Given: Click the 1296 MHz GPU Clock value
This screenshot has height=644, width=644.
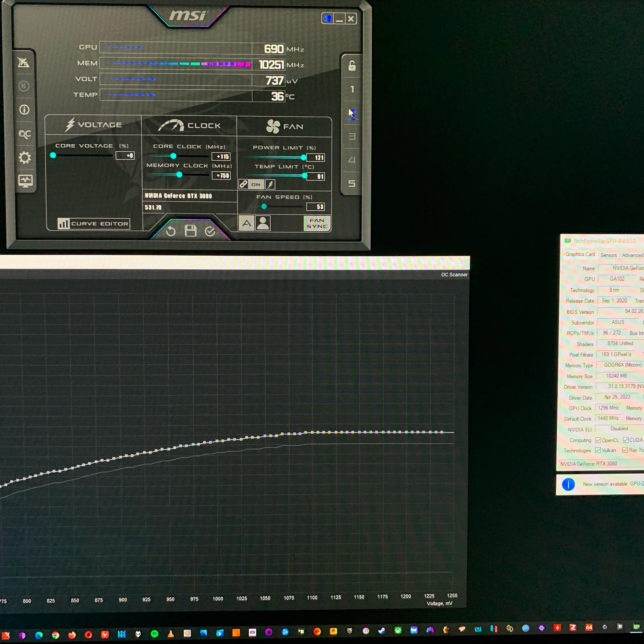Looking at the screenshot, I should [x=608, y=408].
